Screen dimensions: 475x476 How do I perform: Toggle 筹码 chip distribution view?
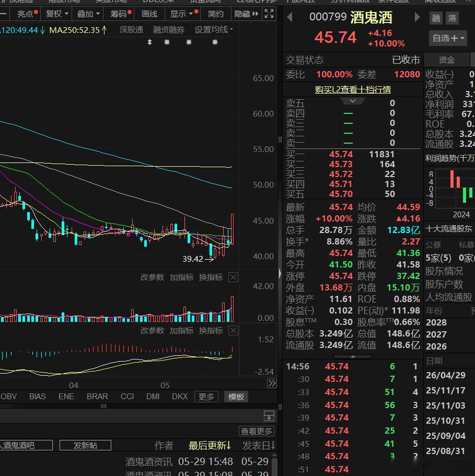(119, 14)
